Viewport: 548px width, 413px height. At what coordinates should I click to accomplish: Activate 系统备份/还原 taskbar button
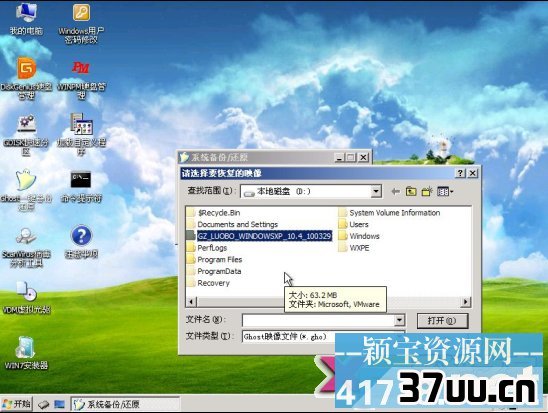pos(125,404)
